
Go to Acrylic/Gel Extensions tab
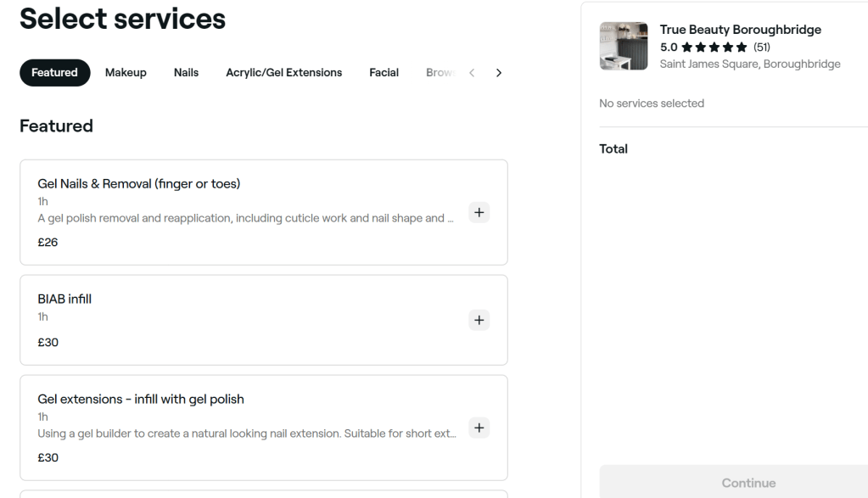tap(283, 73)
